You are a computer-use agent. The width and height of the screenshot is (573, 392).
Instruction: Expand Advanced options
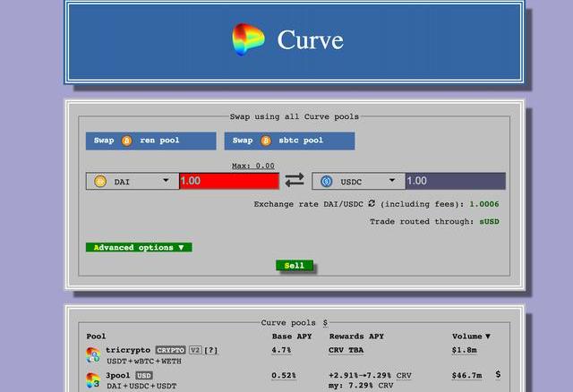139,247
